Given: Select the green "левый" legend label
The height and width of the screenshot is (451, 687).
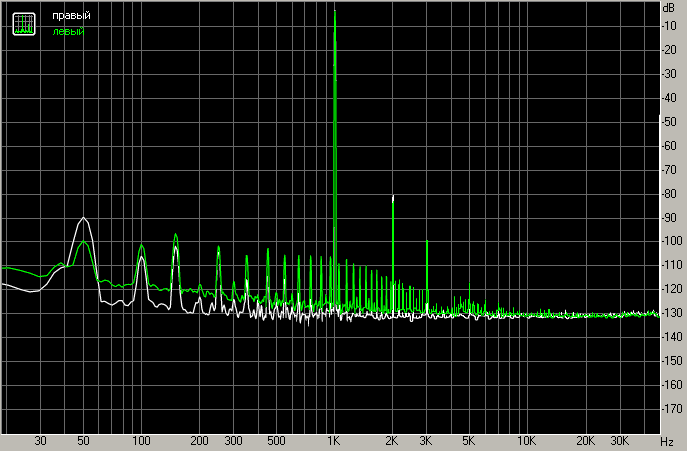Looking at the screenshot, I should (68, 32).
